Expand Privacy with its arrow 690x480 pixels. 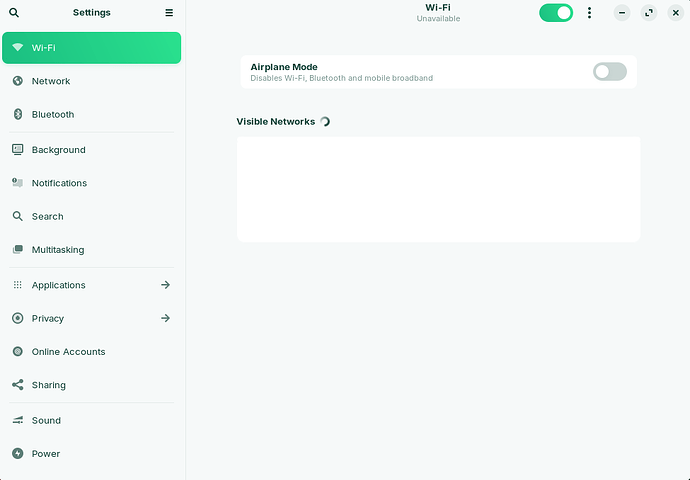coord(165,318)
